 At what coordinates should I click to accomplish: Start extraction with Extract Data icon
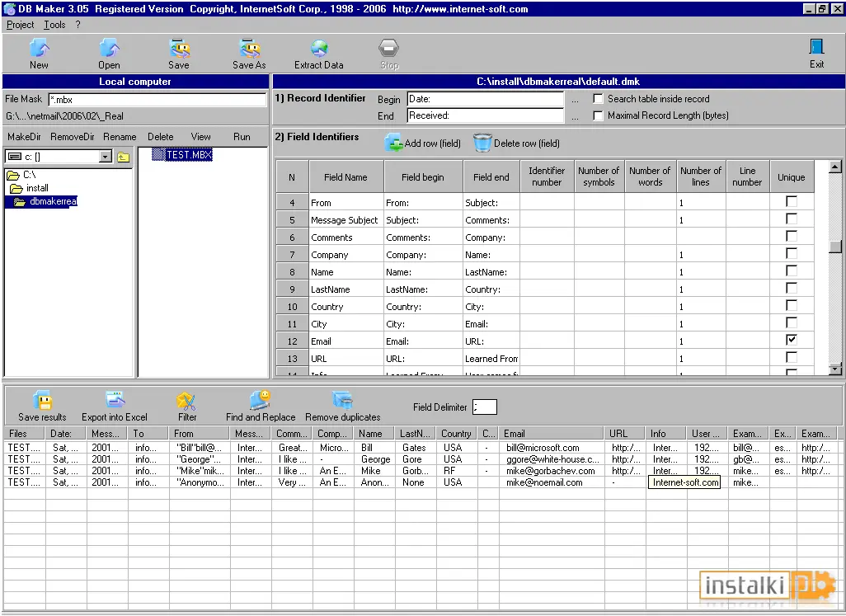[319, 49]
